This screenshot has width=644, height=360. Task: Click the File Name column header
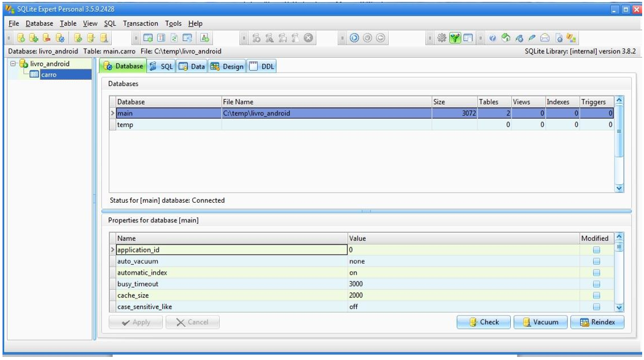327,102
